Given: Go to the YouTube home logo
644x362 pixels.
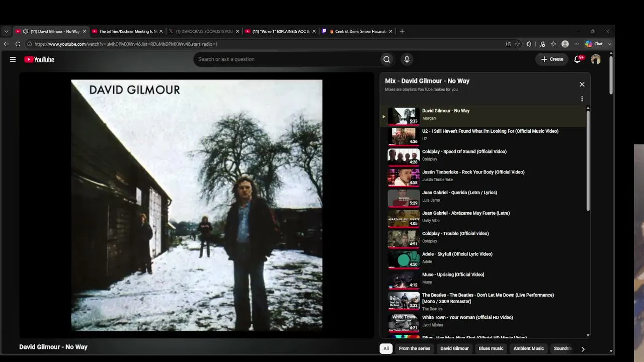Looking at the screenshot, I should 39,59.
